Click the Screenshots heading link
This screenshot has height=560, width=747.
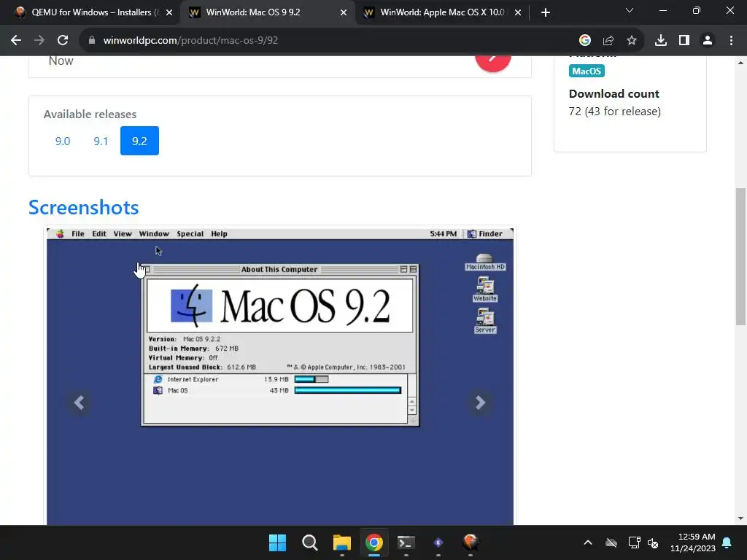point(83,207)
